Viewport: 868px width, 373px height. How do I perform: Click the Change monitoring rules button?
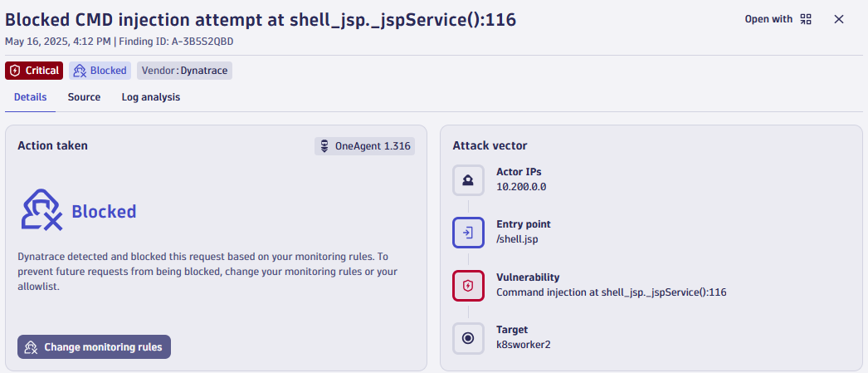pyautogui.click(x=94, y=347)
